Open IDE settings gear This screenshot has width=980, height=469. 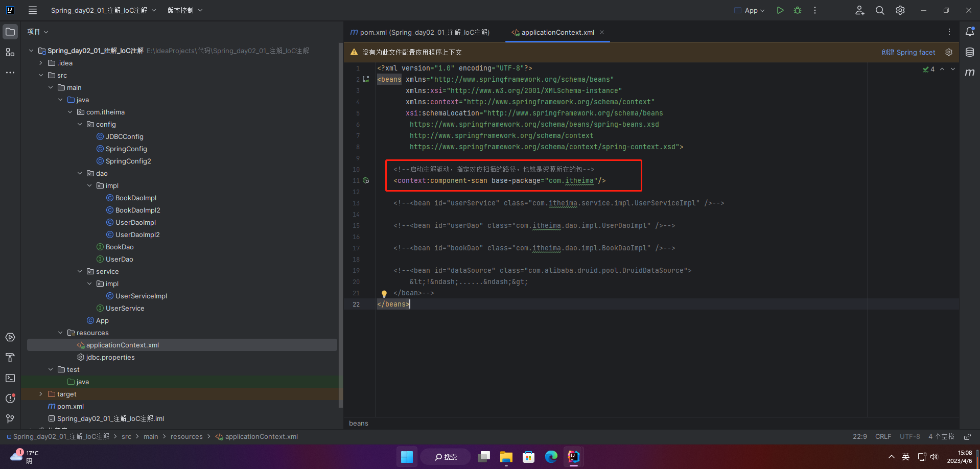(900, 10)
